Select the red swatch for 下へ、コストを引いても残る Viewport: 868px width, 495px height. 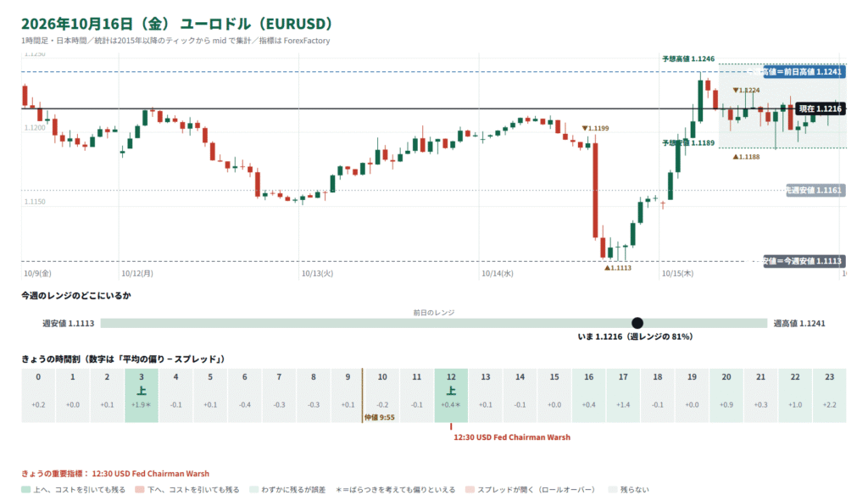[x=140, y=489]
